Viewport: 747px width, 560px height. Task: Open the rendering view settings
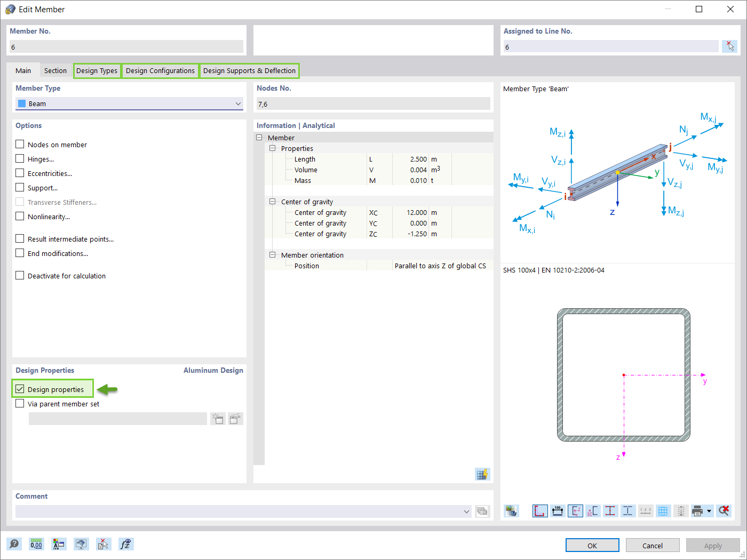pos(81,544)
